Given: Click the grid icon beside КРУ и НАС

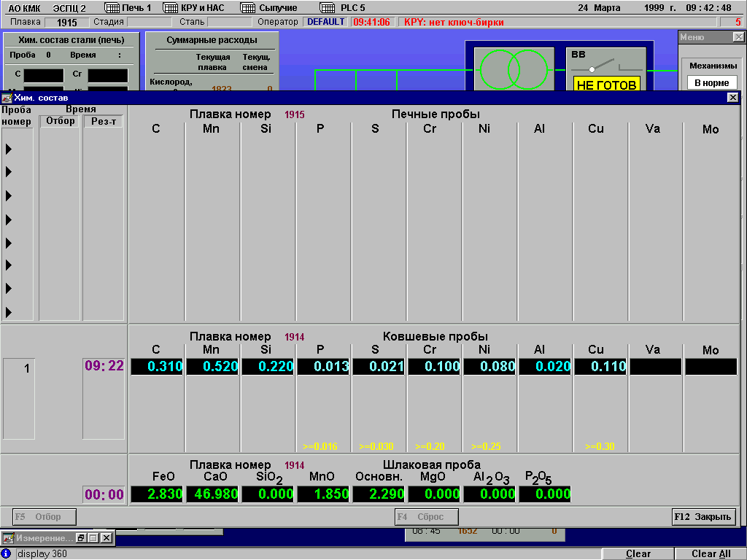Looking at the screenshot, I should [171, 7].
